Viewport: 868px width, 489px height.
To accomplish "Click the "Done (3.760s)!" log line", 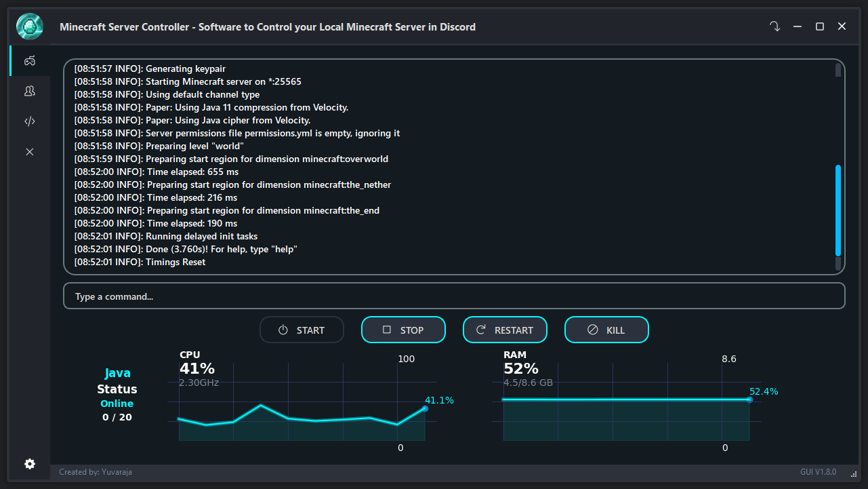I will point(186,249).
